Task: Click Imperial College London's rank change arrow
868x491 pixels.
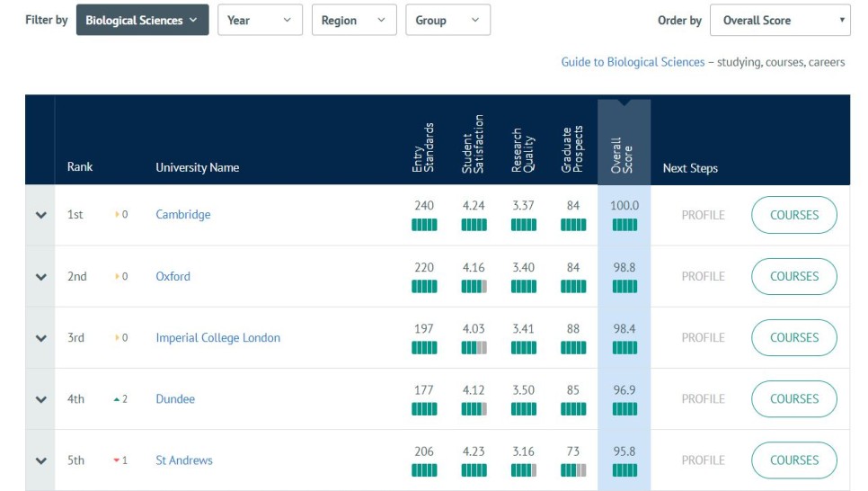Action: coord(117,337)
